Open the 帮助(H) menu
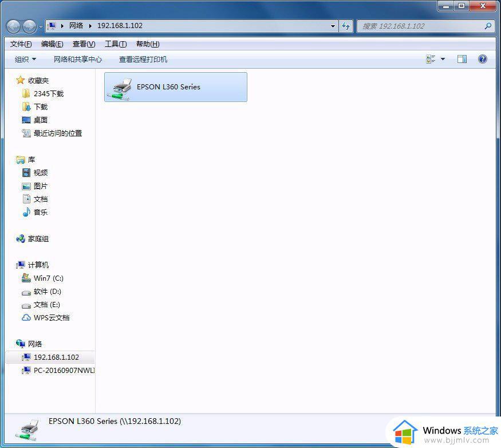Image resolution: width=501 pixels, height=448 pixels. 148,44
